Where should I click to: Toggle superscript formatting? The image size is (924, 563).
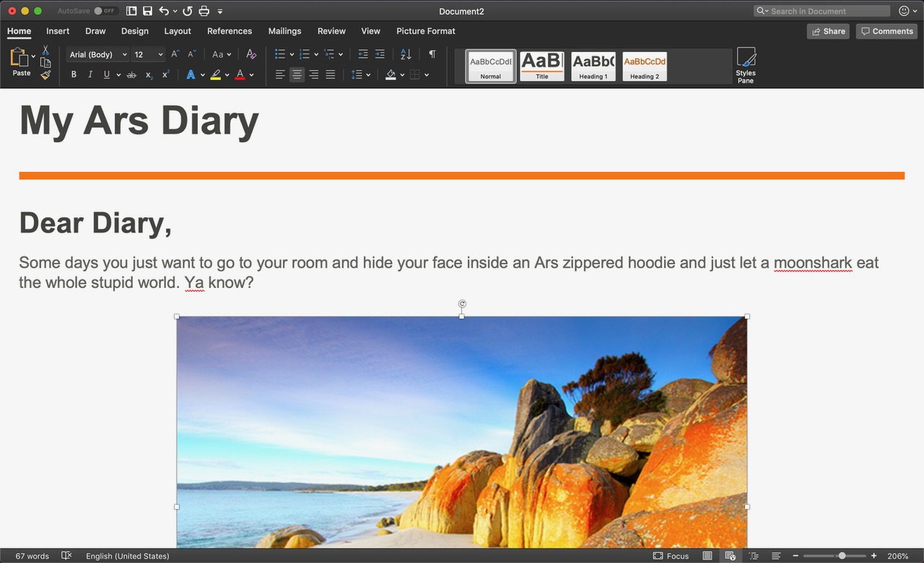165,74
